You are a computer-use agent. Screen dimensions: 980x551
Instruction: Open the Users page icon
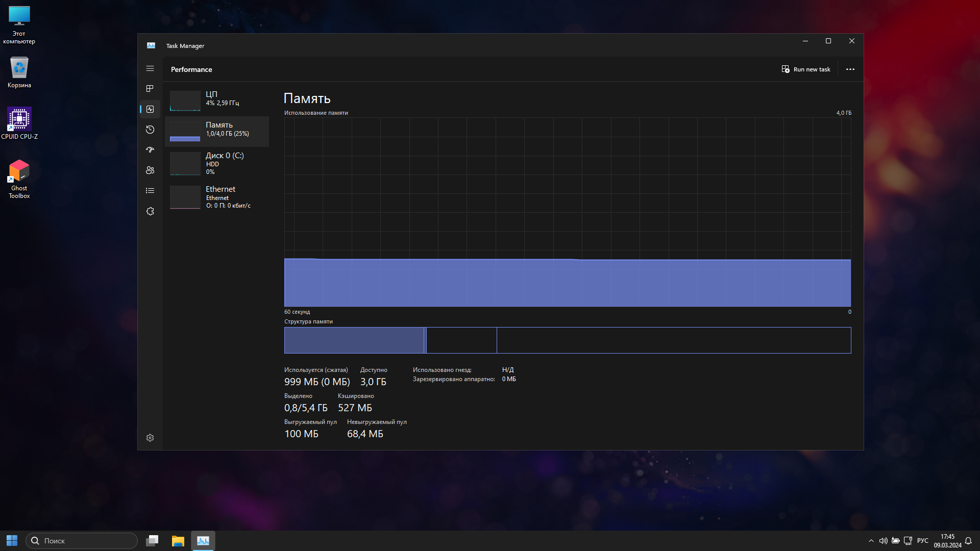coord(150,170)
